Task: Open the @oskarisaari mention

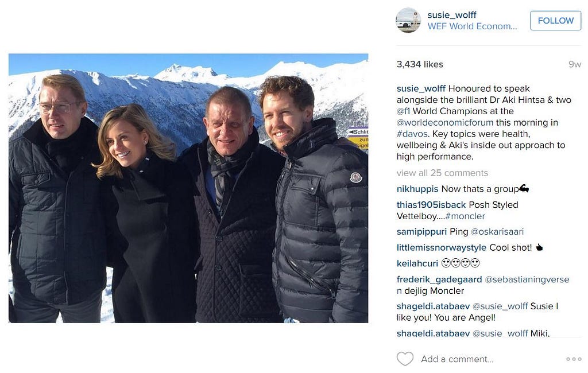Action: coord(497,232)
